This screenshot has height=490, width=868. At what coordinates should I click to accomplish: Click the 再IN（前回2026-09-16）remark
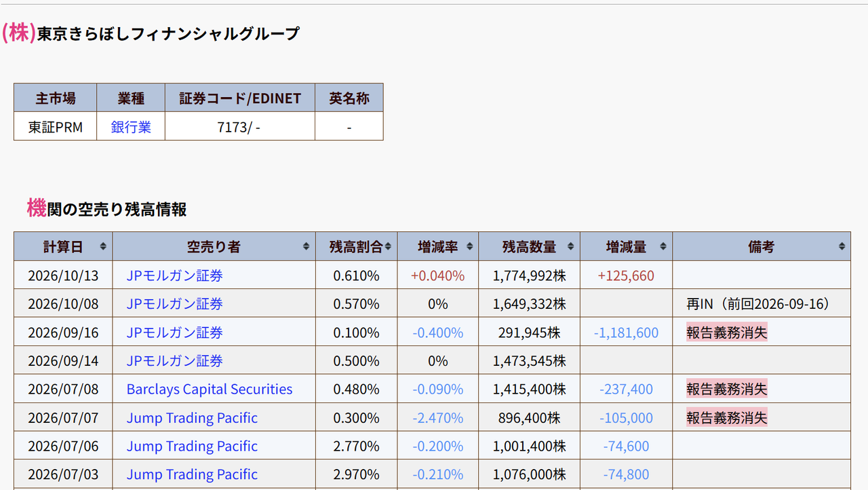(x=758, y=304)
